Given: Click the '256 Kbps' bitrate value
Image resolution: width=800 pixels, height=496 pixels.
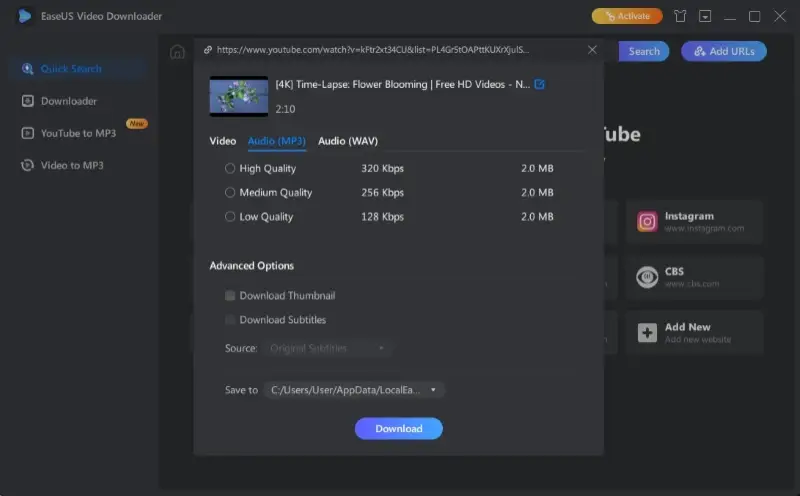Looking at the screenshot, I should pos(383,192).
